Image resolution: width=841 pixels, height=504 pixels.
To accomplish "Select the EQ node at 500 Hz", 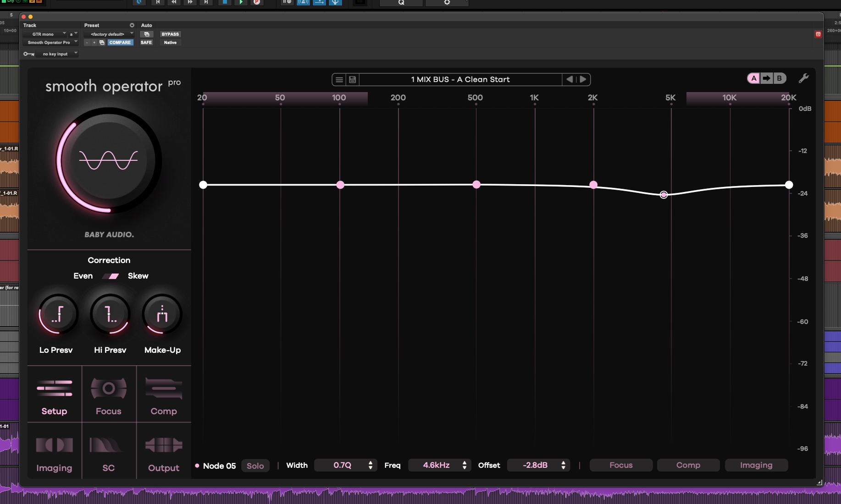I will coord(476,184).
